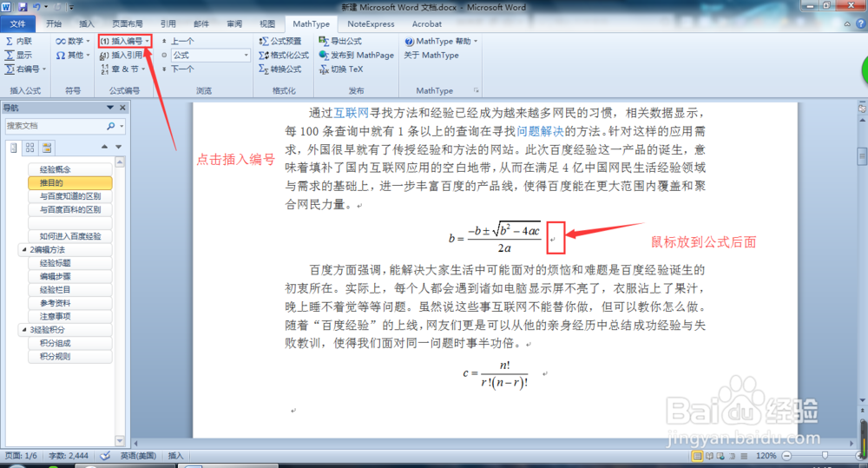Collapse the 3经验积分 heading

coord(24,330)
